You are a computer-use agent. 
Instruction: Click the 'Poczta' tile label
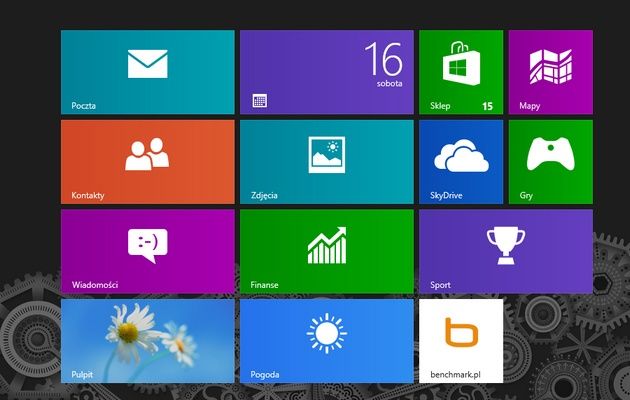pos(84,106)
